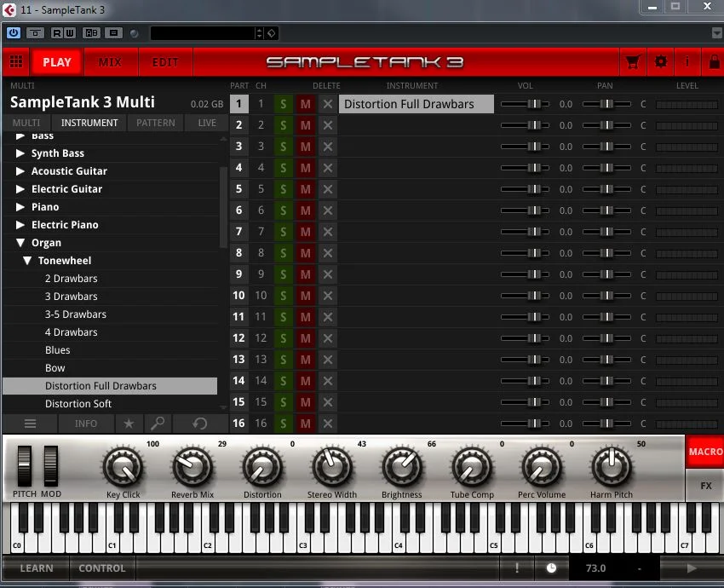Expand the Piano category
Image resolution: width=724 pixels, height=588 pixels.
(x=20, y=207)
